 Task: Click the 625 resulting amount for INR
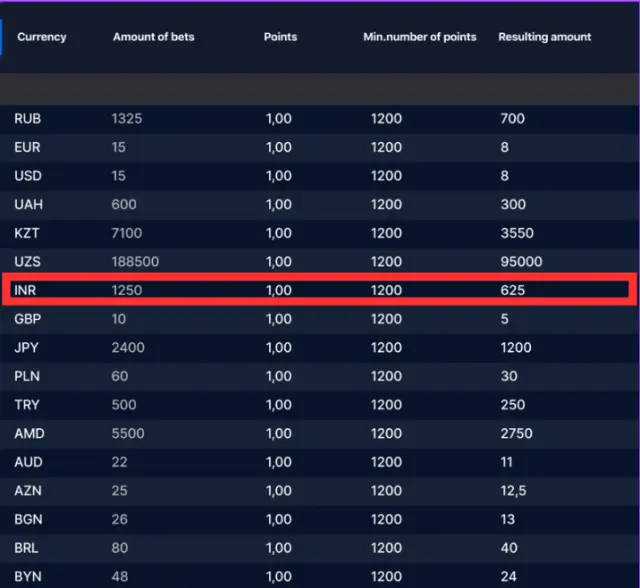512,291
